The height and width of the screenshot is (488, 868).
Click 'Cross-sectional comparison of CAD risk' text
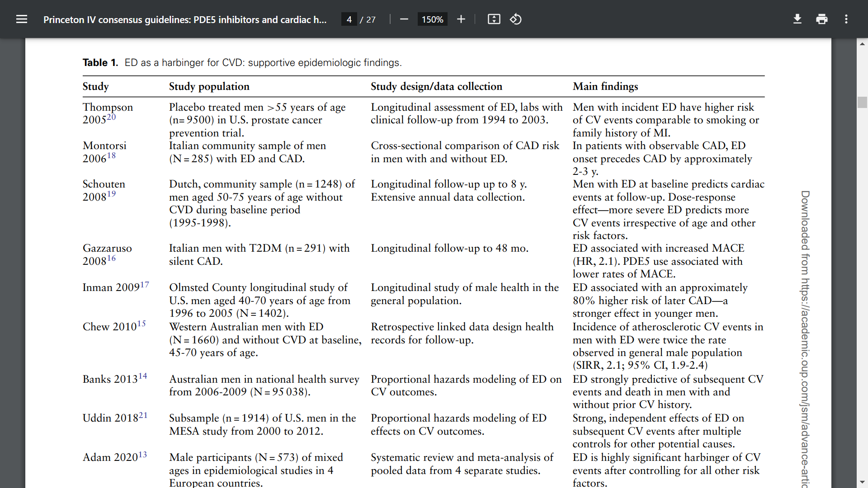465,146
